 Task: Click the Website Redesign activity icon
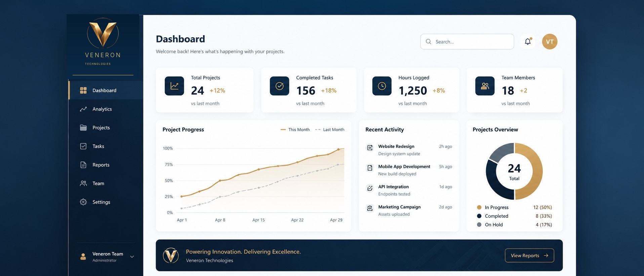370,148
